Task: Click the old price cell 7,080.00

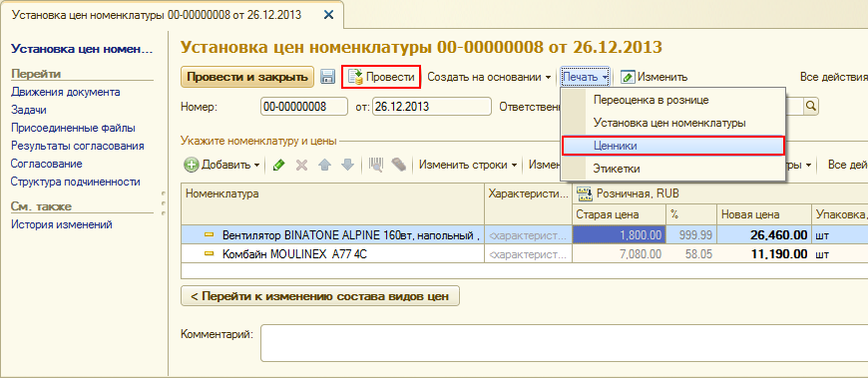Action: click(x=619, y=254)
